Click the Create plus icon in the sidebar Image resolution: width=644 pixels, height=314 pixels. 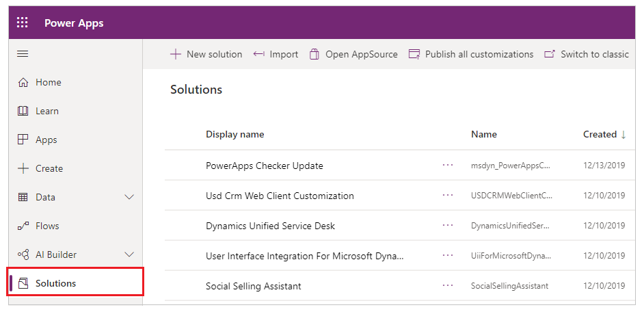[23, 168]
